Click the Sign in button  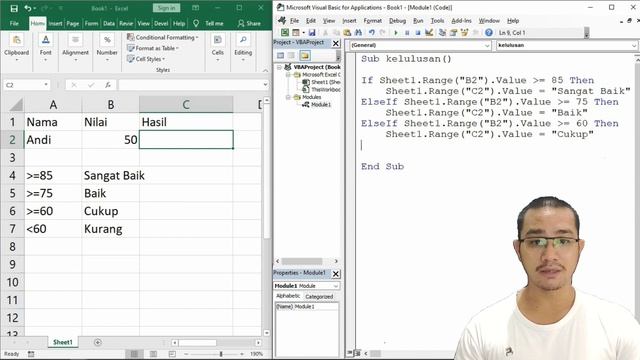click(167, 8)
